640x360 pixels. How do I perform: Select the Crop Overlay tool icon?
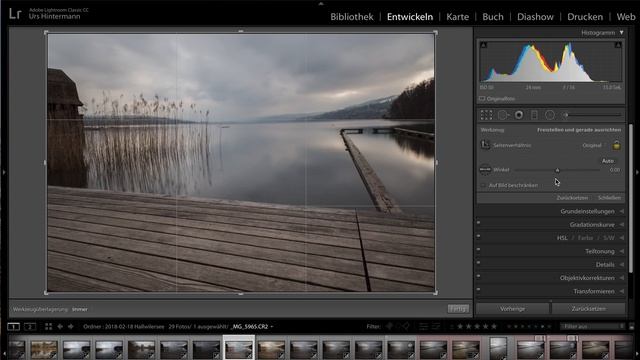(486, 115)
